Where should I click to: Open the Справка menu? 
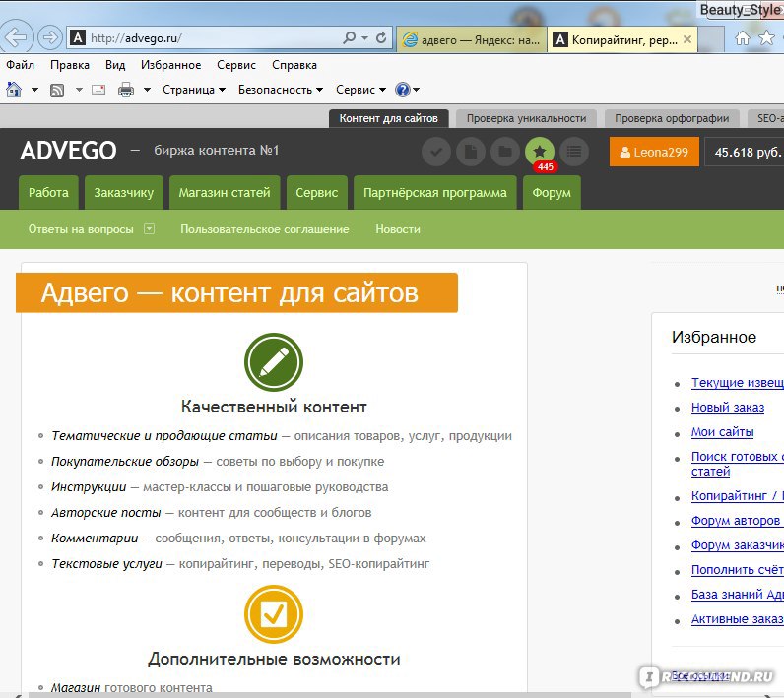pos(294,65)
